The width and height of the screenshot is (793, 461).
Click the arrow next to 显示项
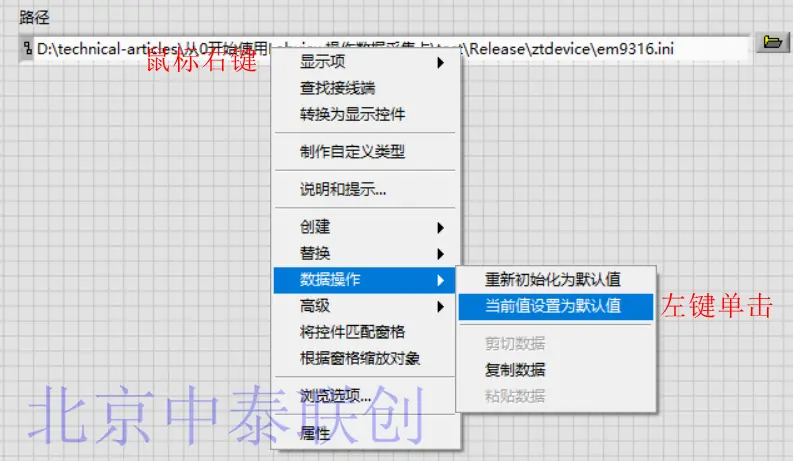[x=440, y=62]
